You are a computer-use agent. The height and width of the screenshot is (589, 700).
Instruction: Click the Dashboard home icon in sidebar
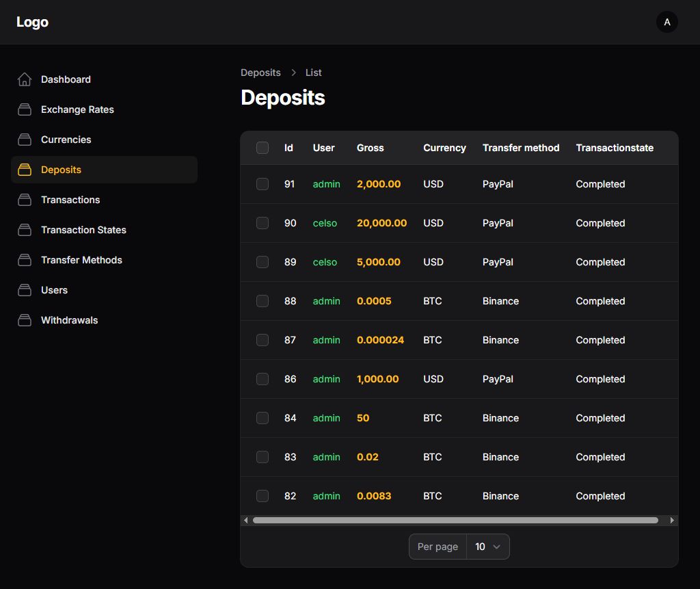point(25,79)
